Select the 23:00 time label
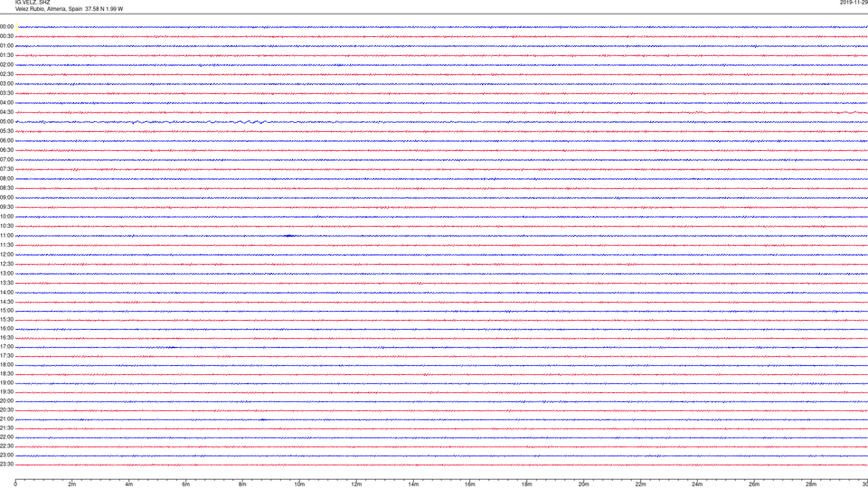 tap(6, 455)
